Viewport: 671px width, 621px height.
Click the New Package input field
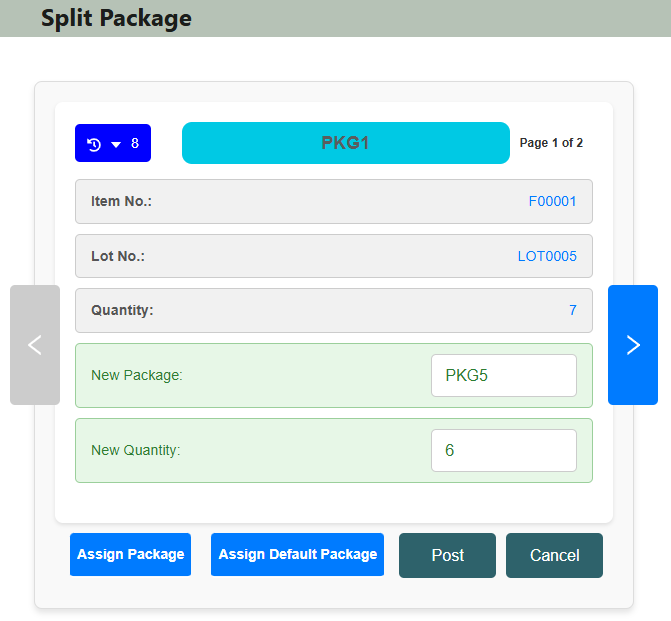504,375
